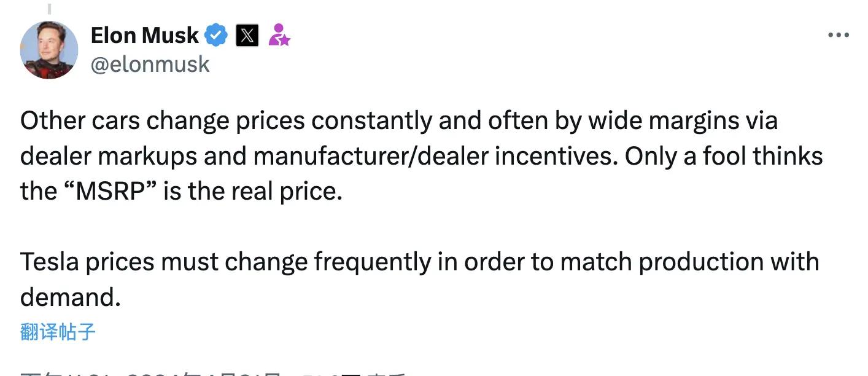
Task: Click the thread connector line above avatar
Action: pos(49,9)
